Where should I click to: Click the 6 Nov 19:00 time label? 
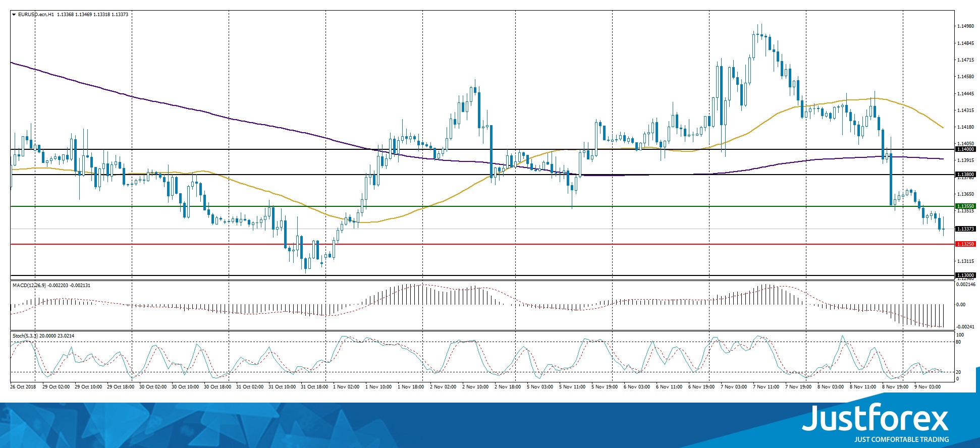pyautogui.click(x=701, y=387)
